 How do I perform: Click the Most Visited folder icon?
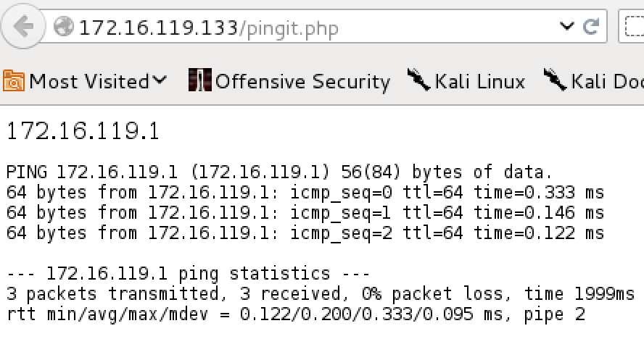click(x=14, y=80)
